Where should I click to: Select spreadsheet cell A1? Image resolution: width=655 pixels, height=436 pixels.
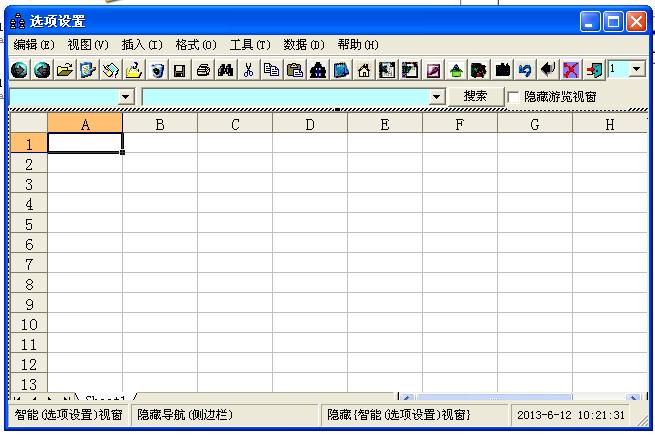point(85,143)
